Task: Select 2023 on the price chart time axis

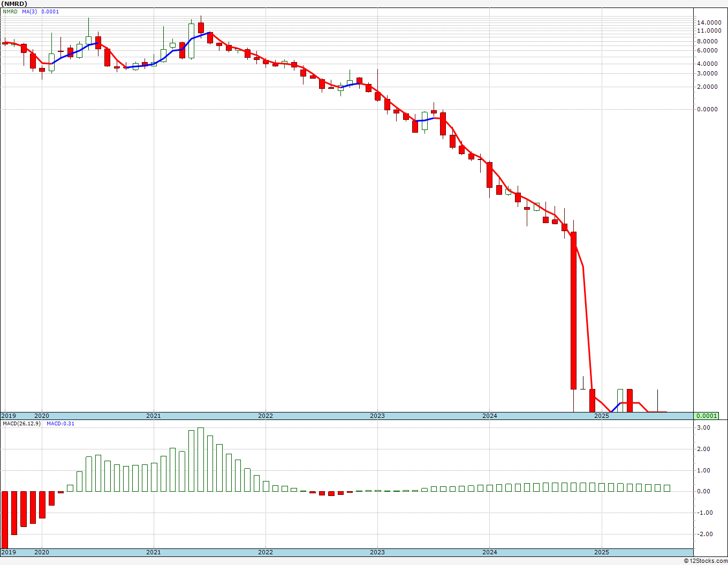Action: [377, 416]
